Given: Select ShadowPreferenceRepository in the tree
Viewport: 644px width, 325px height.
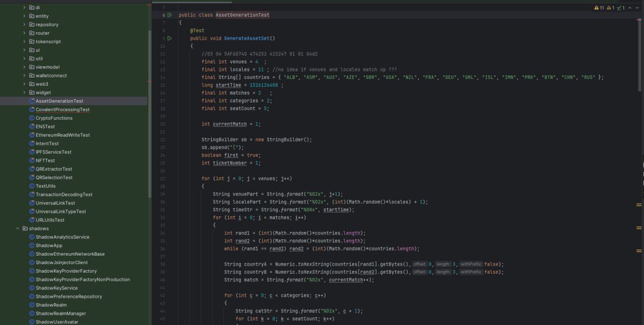Looking at the screenshot, I should [69, 297].
